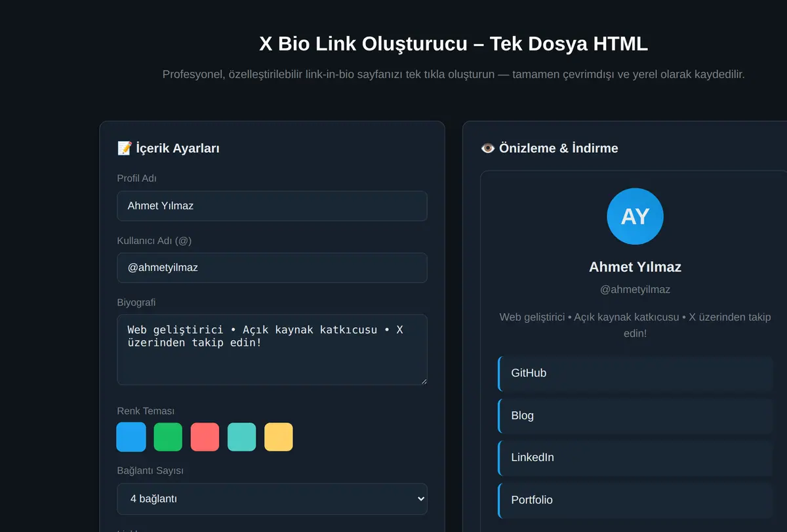Screen dimensions: 787x532
Task: Click the @ahmetyilmaz handle in preview
Action: click(x=635, y=289)
